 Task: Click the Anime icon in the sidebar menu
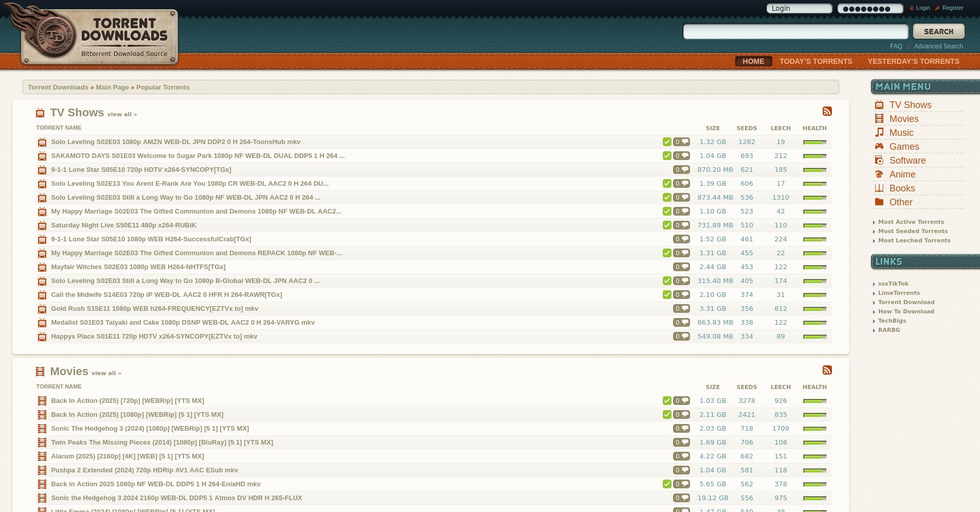[879, 174]
